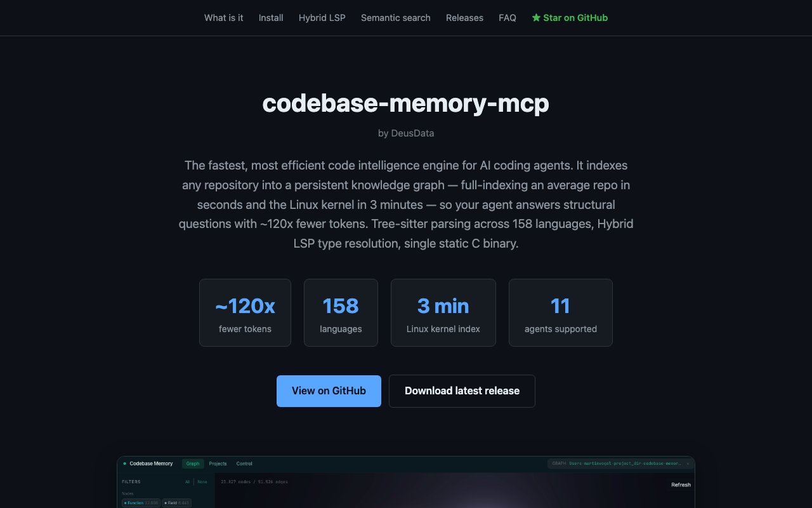This screenshot has width=812, height=508.
Task: Click the "languages" stat label
Action: coord(341,329)
